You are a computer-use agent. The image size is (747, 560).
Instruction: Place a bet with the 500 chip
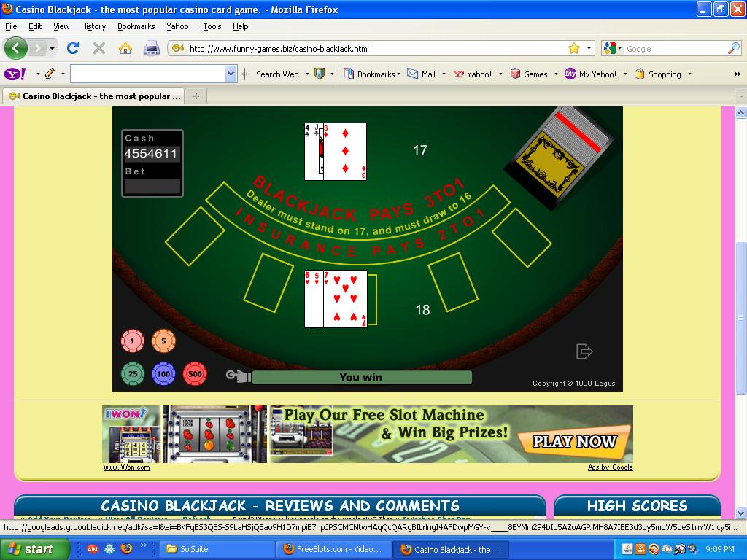click(x=195, y=374)
